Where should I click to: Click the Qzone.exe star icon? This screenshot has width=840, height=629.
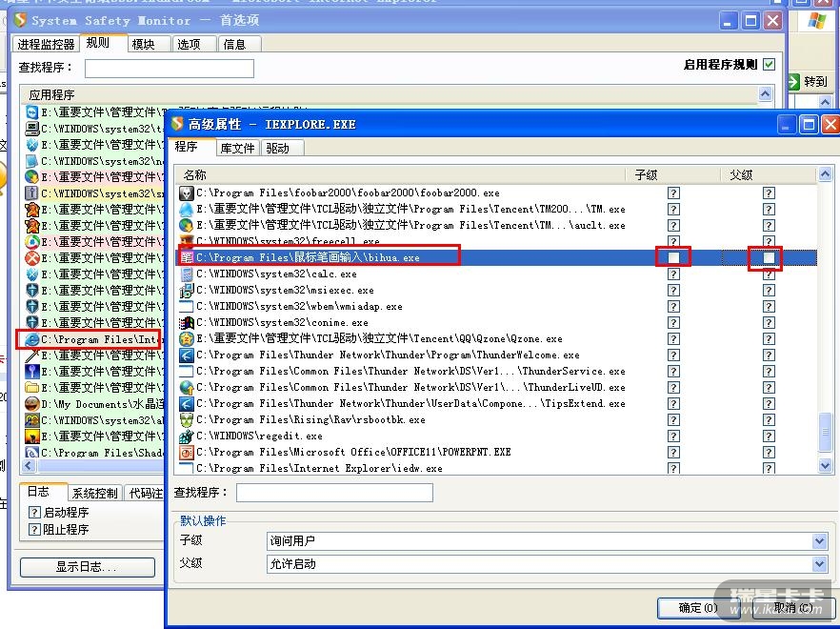point(187,339)
